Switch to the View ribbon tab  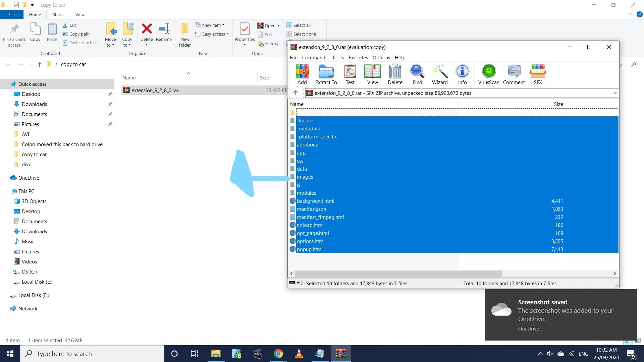click(x=80, y=14)
